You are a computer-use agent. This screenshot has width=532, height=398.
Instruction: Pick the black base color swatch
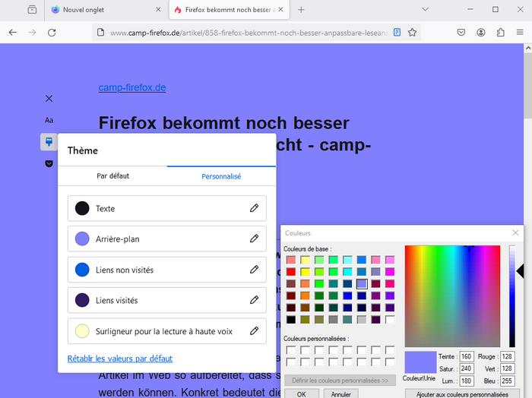click(x=291, y=320)
